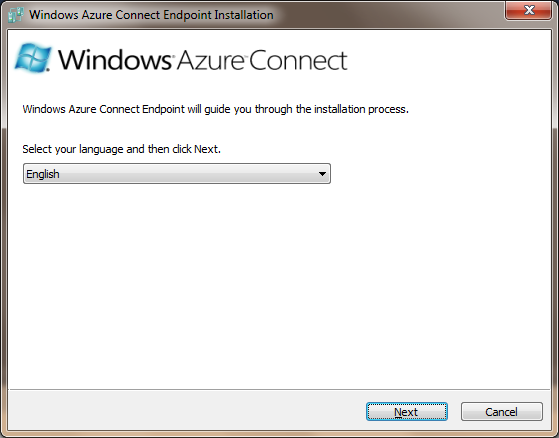Proceed with the Next button
559x438 pixels.
click(x=407, y=412)
